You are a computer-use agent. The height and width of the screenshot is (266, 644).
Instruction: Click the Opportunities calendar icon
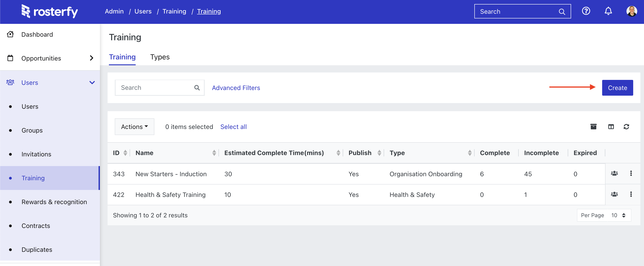[10, 58]
